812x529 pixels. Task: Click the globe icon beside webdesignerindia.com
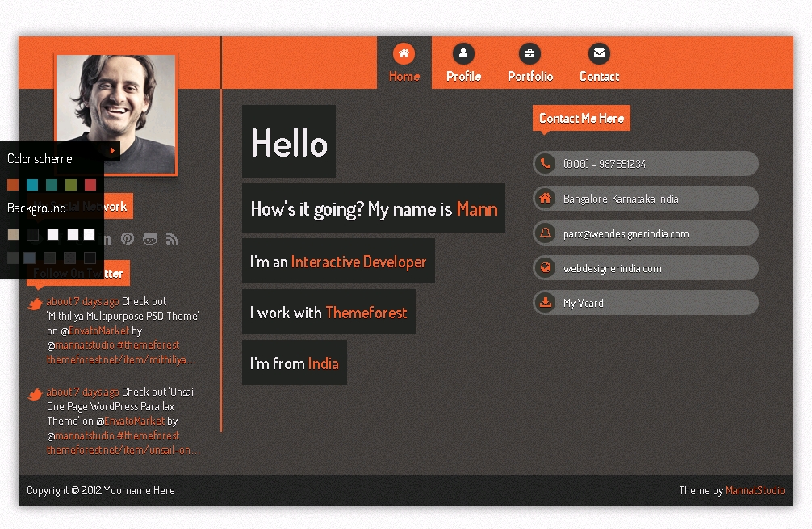pos(546,268)
